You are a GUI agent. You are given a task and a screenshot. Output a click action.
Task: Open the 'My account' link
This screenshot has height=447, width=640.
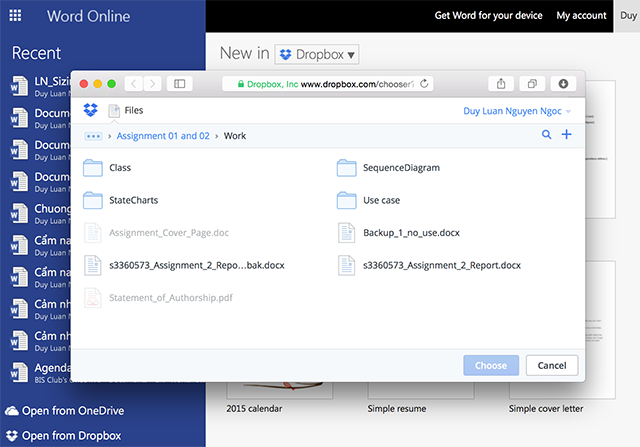(x=581, y=16)
